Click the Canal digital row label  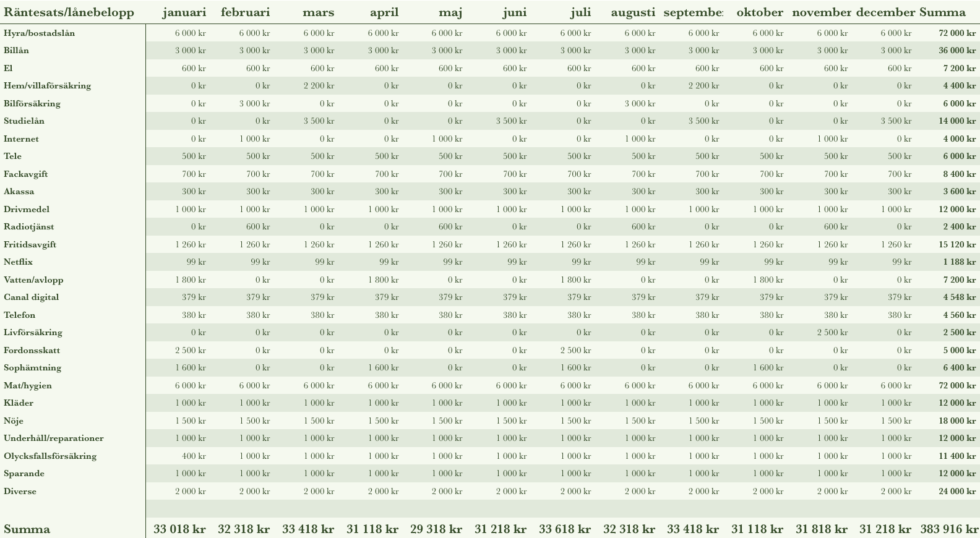31,297
